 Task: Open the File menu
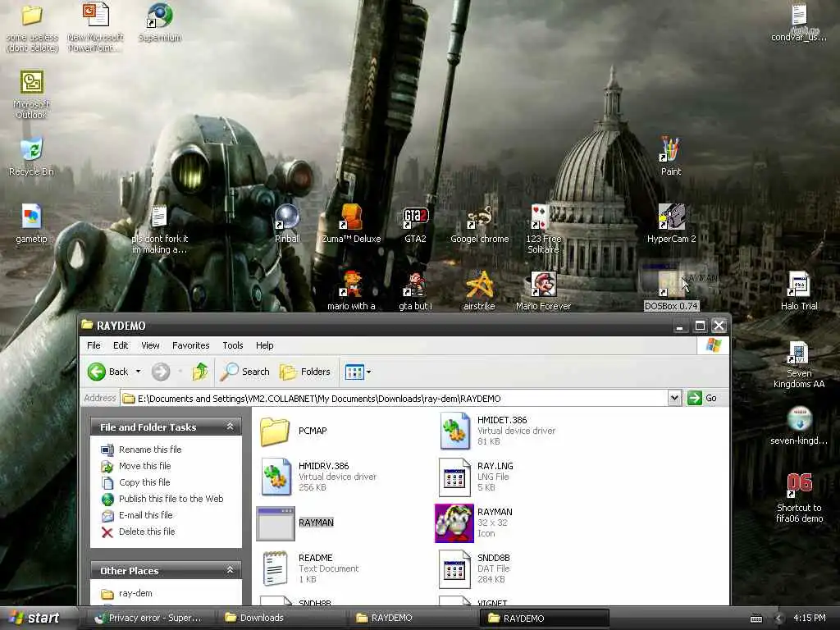pos(94,345)
